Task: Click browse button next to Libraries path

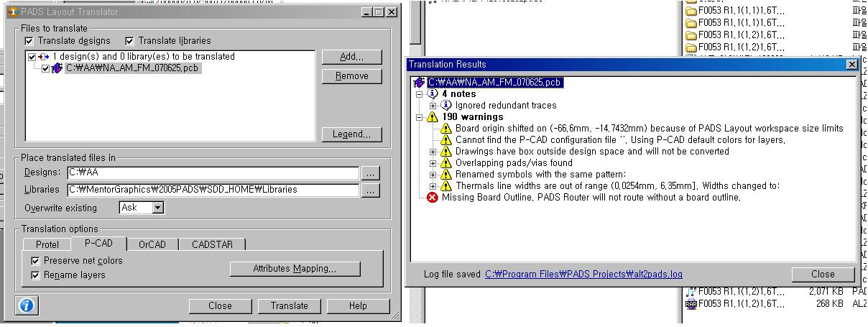Action: coord(370,190)
